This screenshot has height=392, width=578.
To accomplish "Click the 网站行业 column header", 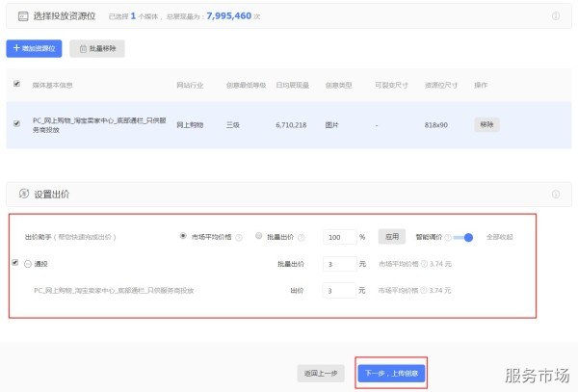I will click(190, 85).
